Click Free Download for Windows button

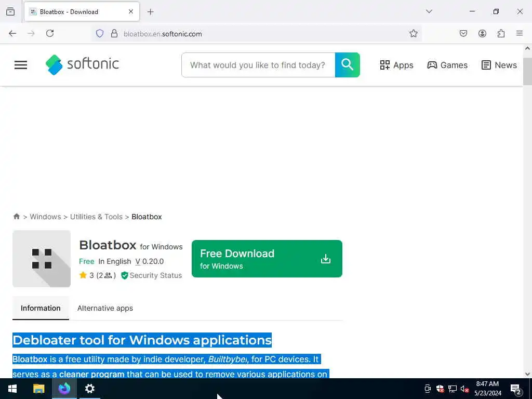(x=267, y=259)
